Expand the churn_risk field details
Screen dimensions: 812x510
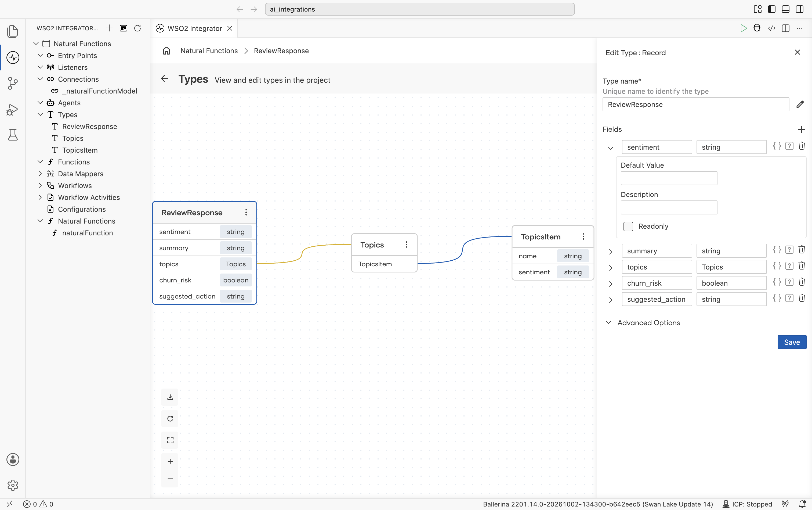click(610, 284)
